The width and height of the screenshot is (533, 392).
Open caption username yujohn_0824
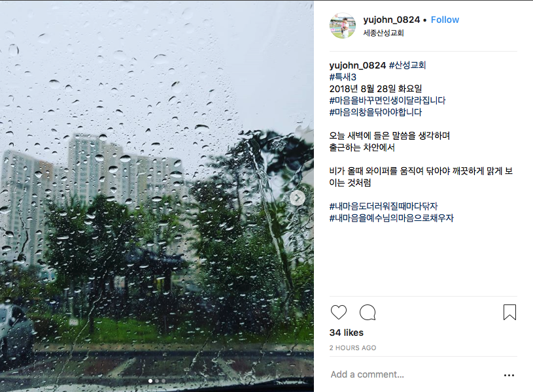click(x=358, y=65)
